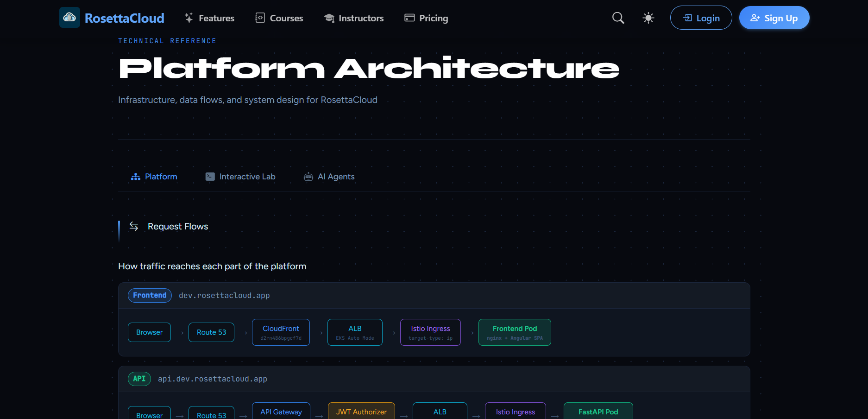This screenshot has height=419, width=868.
Task: Select the Frontend flow badge
Action: pos(150,295)
